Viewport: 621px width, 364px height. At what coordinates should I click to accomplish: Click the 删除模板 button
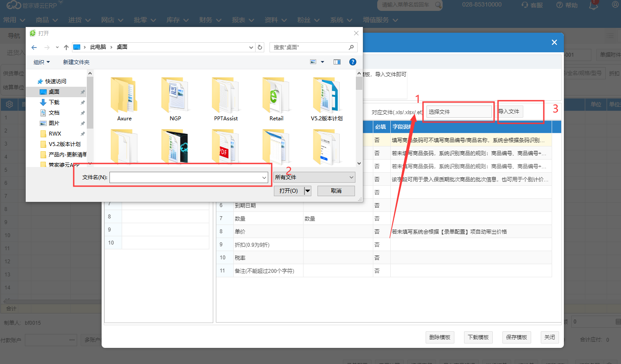coord(440,337)
